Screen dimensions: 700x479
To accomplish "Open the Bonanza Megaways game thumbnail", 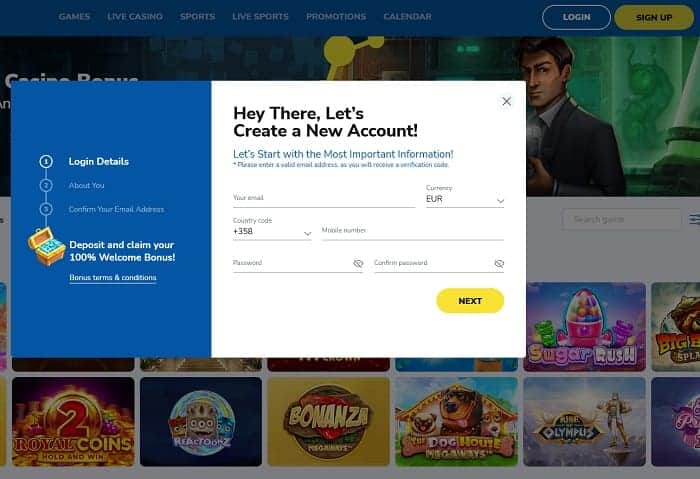I will (x=329, y=421).
